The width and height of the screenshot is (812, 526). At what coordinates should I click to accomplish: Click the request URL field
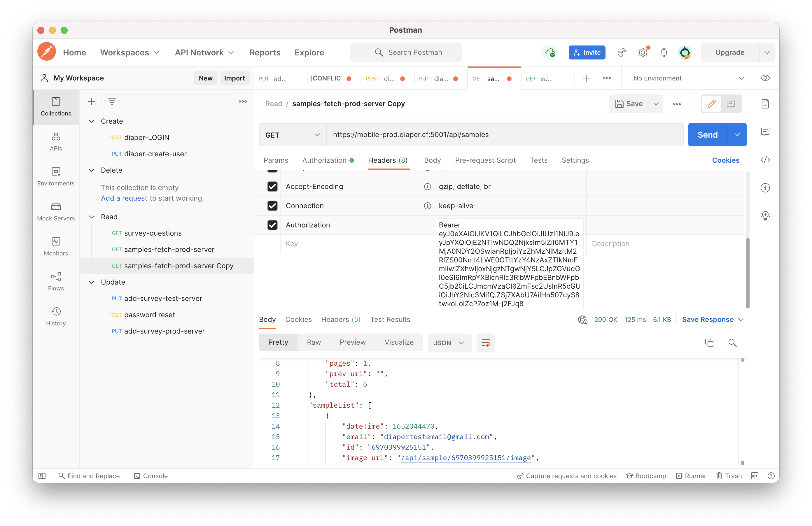505,135
